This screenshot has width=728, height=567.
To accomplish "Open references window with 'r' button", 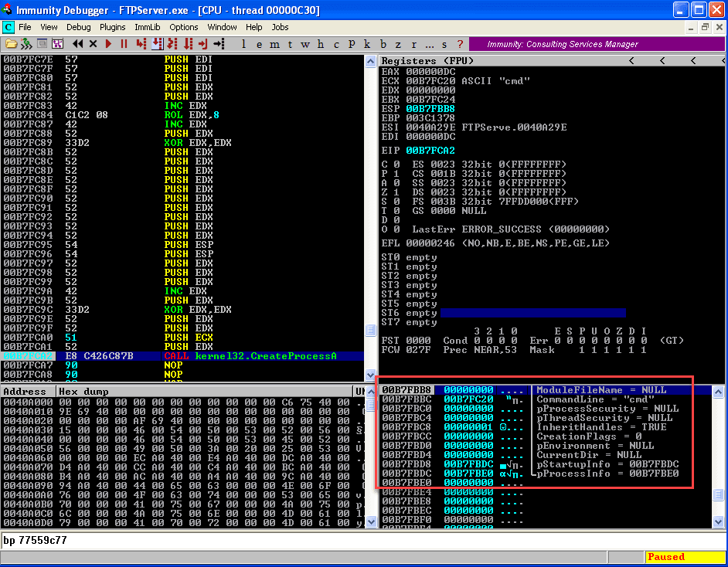I will point(413,44).
